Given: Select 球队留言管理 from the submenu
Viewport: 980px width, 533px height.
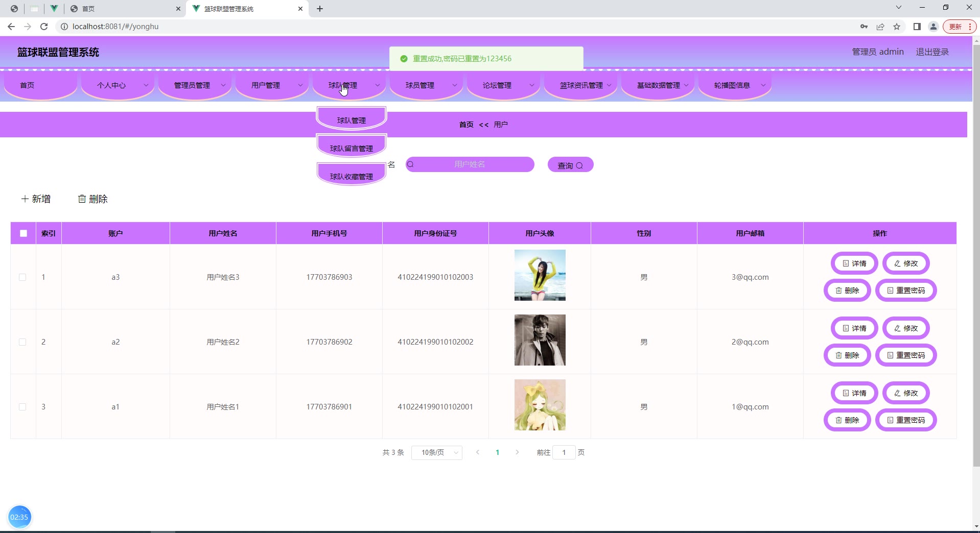Looking at the screenshot, I should click(352, 147).
